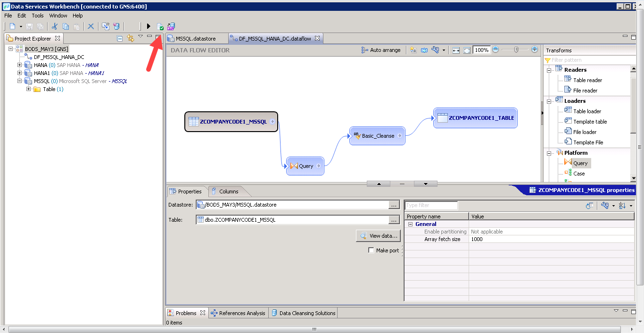Switch to the MSSQL.datastore tab
The height and width of the screenshot is (333, 644).
click(195, 39)
